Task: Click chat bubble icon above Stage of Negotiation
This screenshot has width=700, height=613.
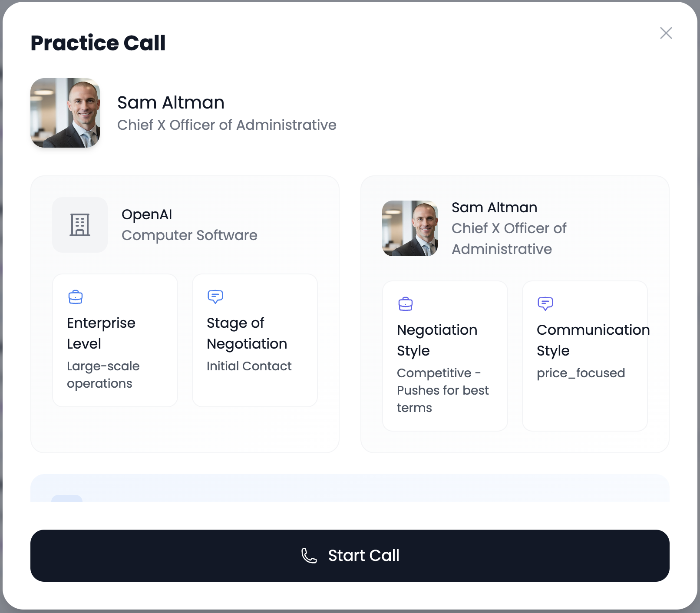Action: pos(215,297)
